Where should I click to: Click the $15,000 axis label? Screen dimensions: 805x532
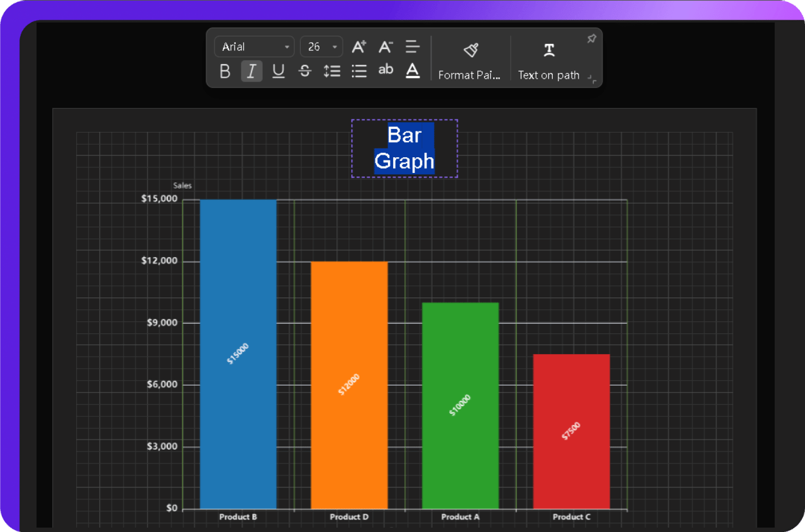click(x=160, y=199)
